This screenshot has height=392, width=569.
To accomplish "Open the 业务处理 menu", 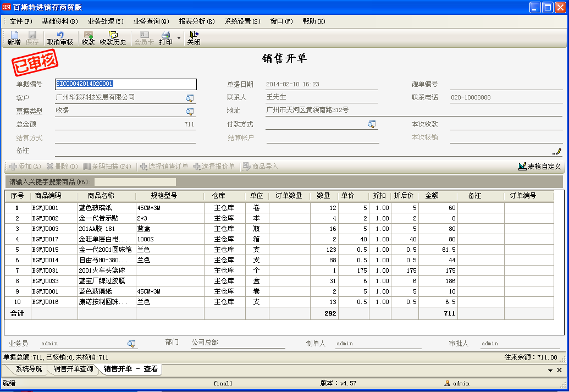I will point(105,21).
